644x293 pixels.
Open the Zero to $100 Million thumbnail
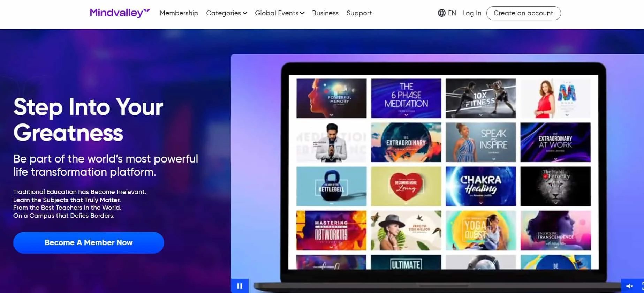(406, 230)
